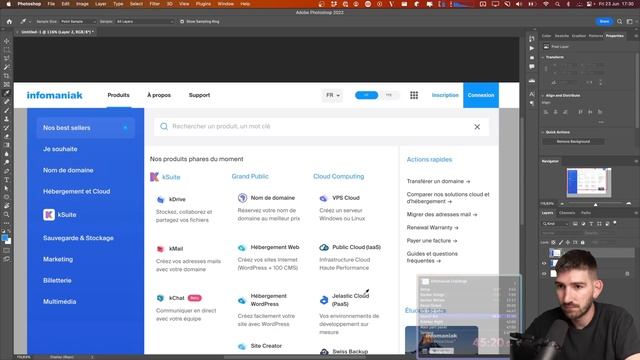
Task: Open the Filter menu
Action: pos(154,4)
